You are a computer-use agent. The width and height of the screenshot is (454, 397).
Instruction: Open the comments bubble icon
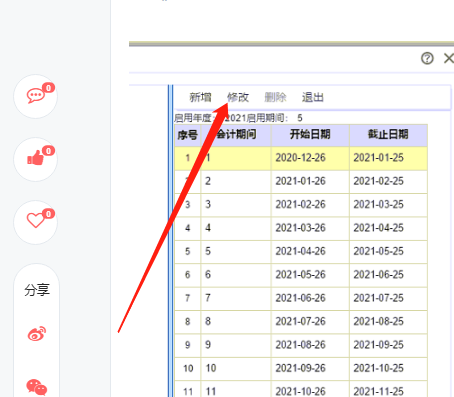point(35,96)
